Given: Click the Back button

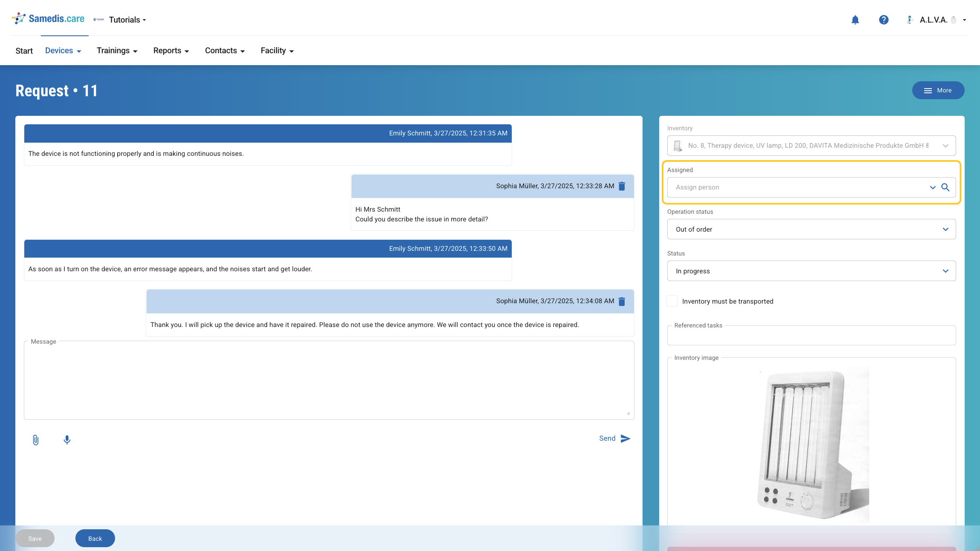Looking at the screenshot, I should click(95, 538).
